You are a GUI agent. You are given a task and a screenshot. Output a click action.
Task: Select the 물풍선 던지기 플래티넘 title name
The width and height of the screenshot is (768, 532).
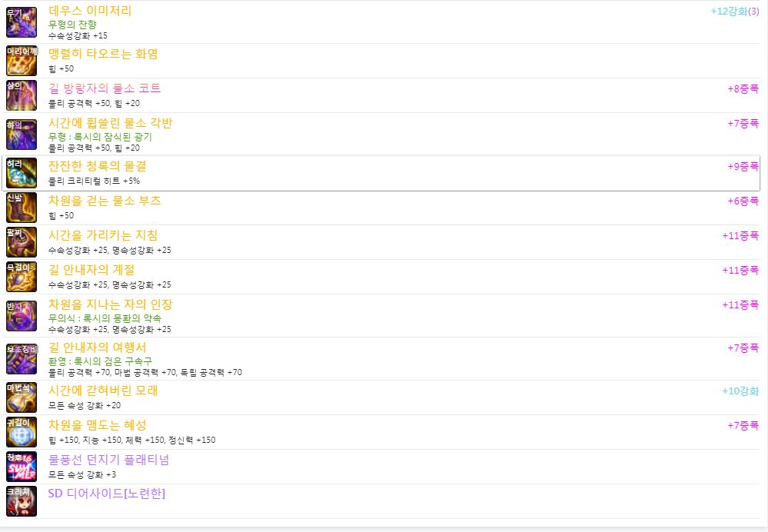click(x=108, y=460)
